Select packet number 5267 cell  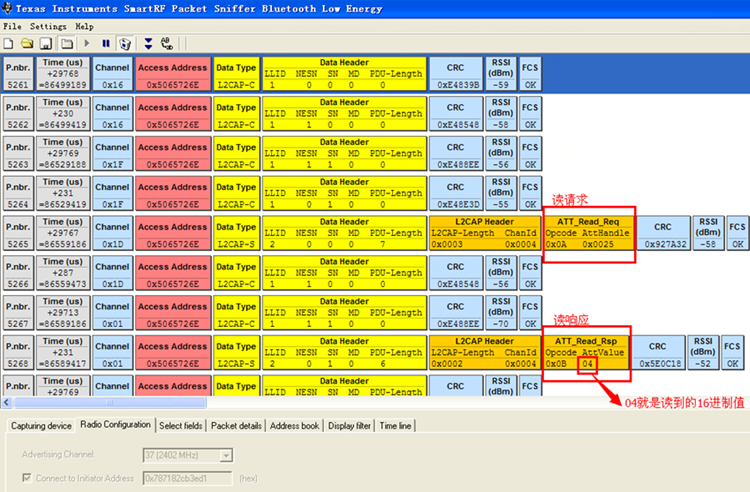coord(18,312)
